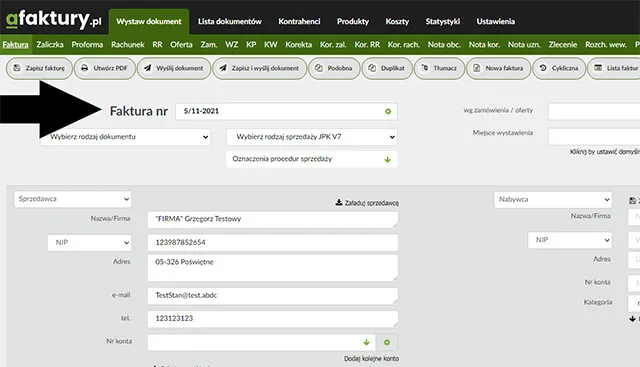Switch to Lista dokumentów tab

[x=230, y=21]
